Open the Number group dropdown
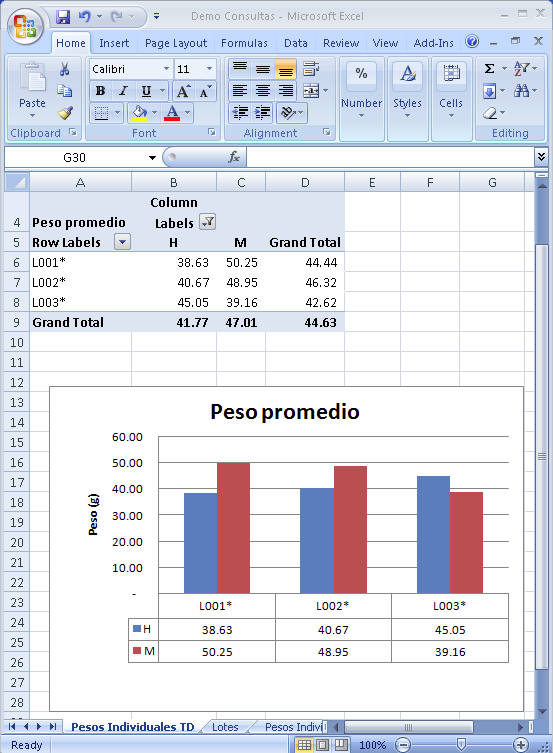 point(361,99)
